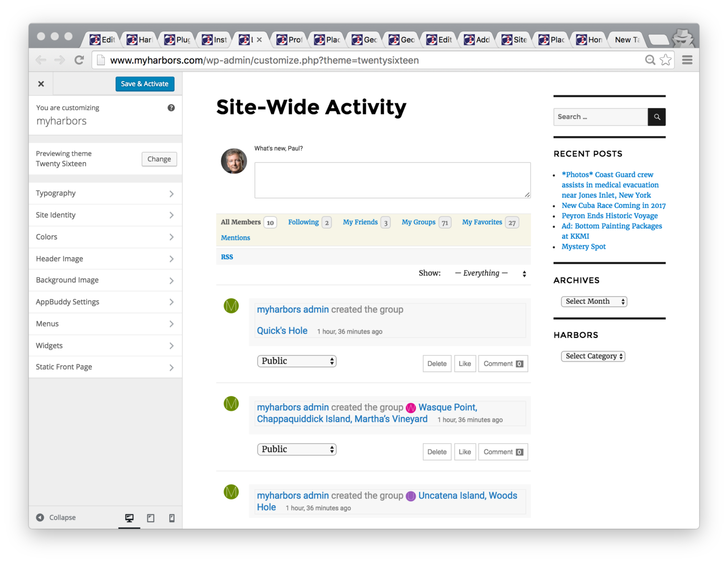
Task: Comment on the Wasque Point activity item
Action: tap(503, 452)
